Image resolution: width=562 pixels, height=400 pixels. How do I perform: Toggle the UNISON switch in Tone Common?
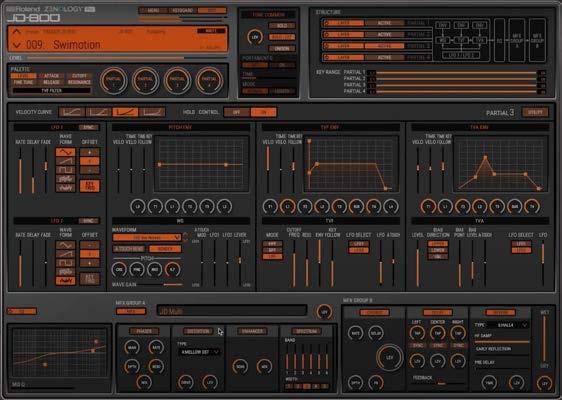point(282,48)
